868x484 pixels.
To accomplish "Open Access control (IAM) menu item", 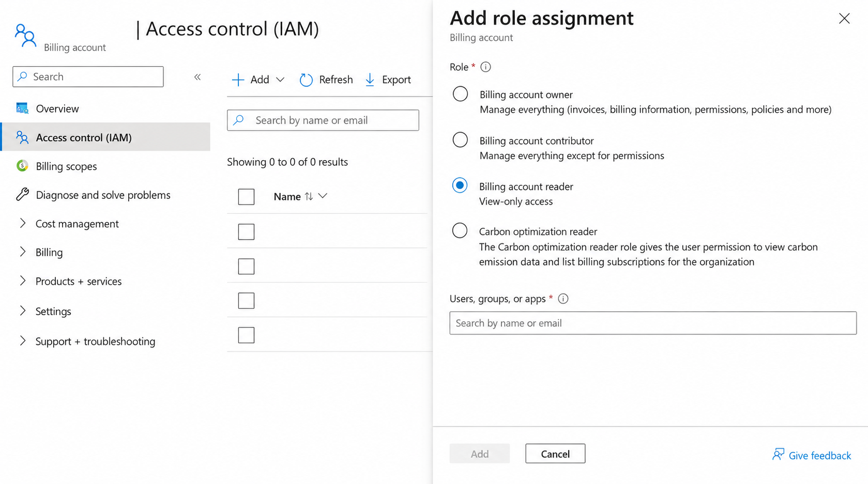I will 106,137.
